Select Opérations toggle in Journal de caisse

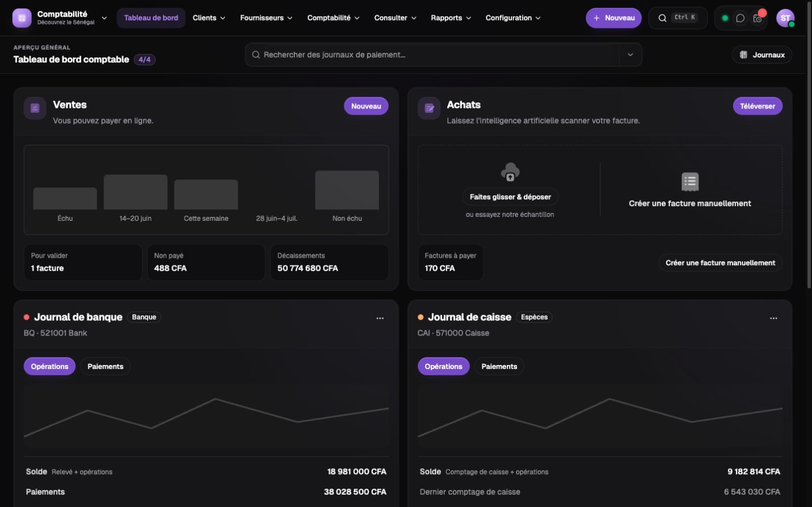pyautogui.click(x=444, y=366)
